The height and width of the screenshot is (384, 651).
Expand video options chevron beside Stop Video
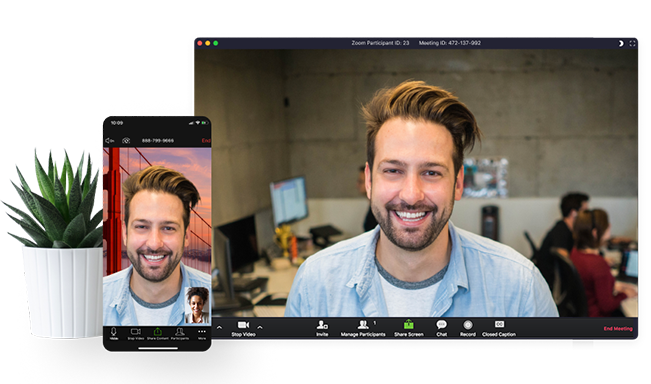260,327
